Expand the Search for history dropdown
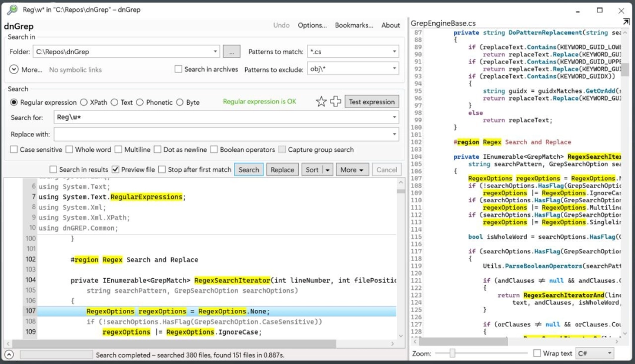 pyautogui.click(x=394, y=118)
